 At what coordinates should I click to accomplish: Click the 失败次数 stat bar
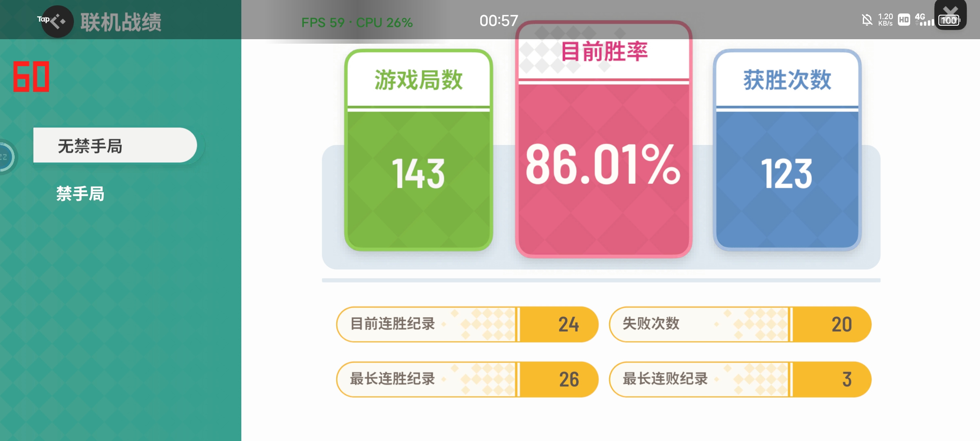(x=740, y=324)
